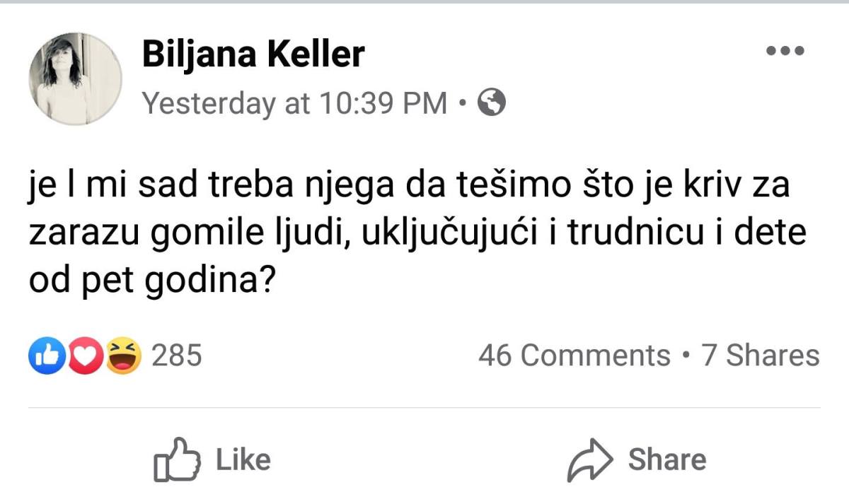This screenshot has height=504, width=849.
Task: Click the laughing emoji reaction icon
Action: [124, 356]
